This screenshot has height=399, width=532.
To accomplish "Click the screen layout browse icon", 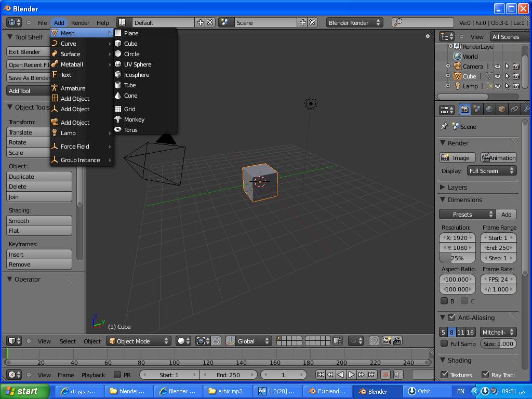I will [x=122, y=22].
